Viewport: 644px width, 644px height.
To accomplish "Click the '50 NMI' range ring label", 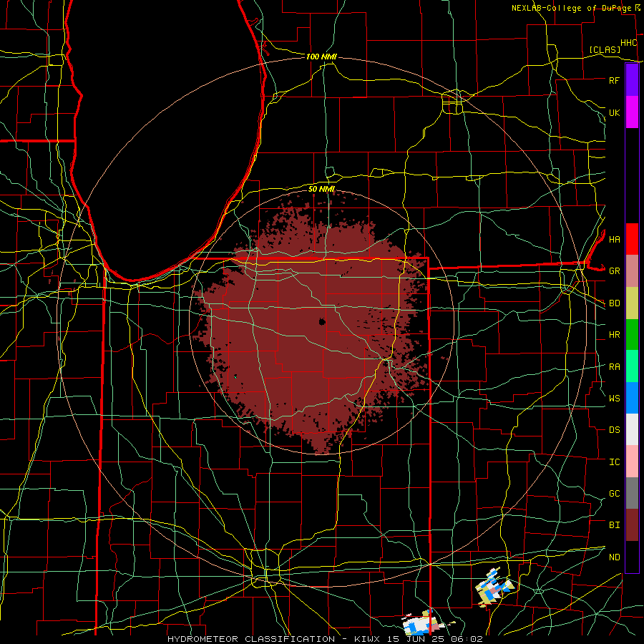I will [321, 189].
